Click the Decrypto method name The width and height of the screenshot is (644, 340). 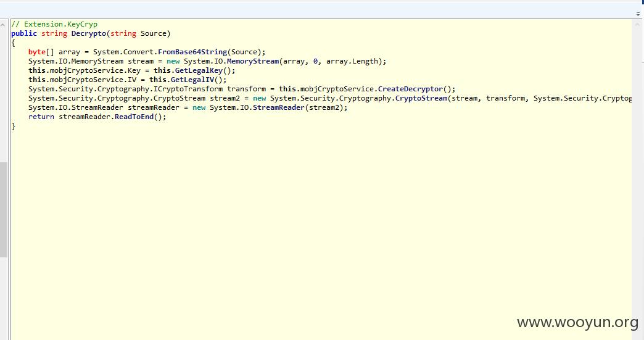click(89, 33)
